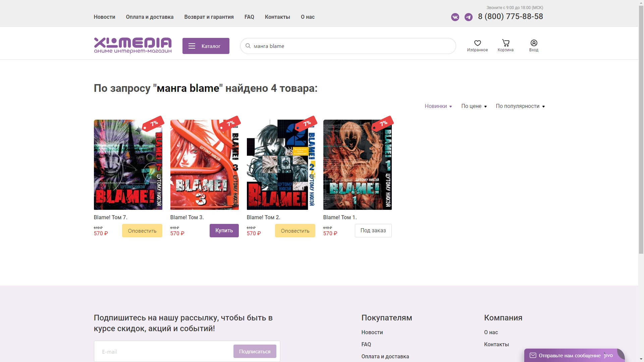Open the Telegram channel icon

pyautogui.click(x=468, y=17)
